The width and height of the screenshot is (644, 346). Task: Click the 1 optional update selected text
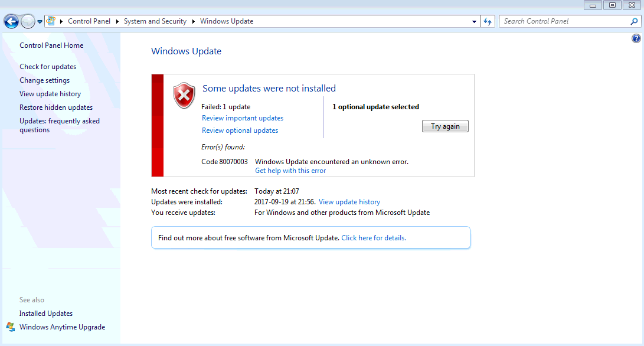coord(375,107)
